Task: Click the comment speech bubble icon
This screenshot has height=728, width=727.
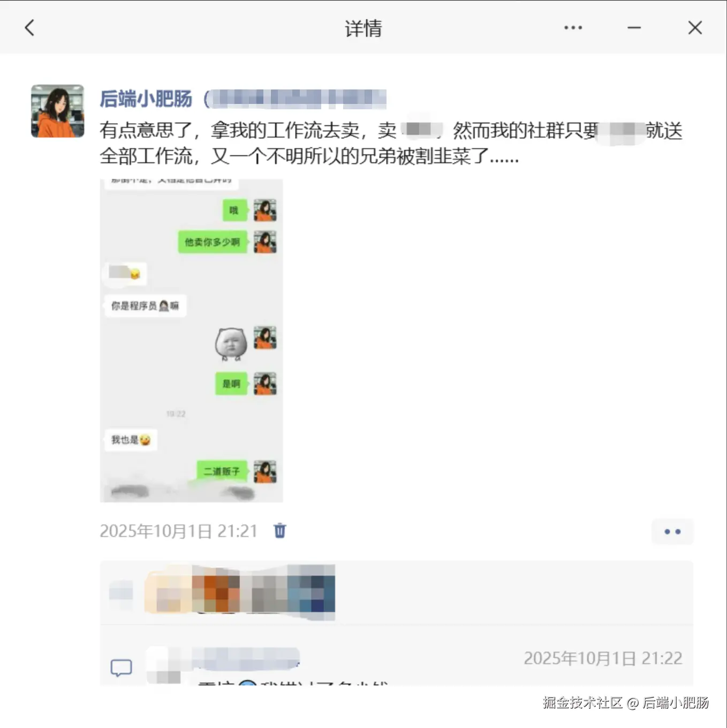Action: (x=121, y=667)
